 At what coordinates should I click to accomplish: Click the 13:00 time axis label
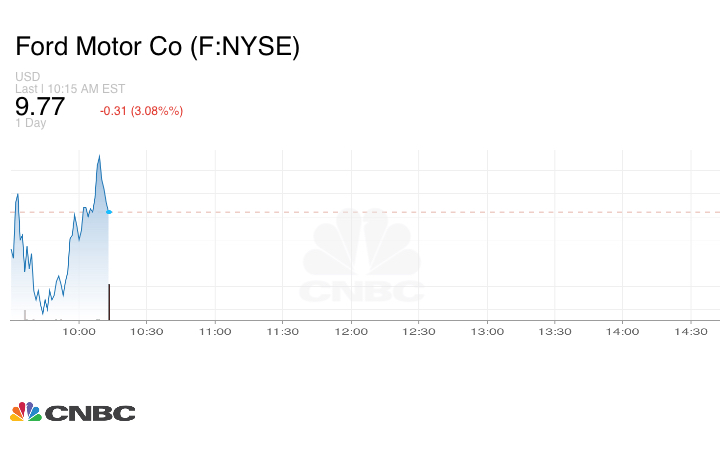pos(487,331)
